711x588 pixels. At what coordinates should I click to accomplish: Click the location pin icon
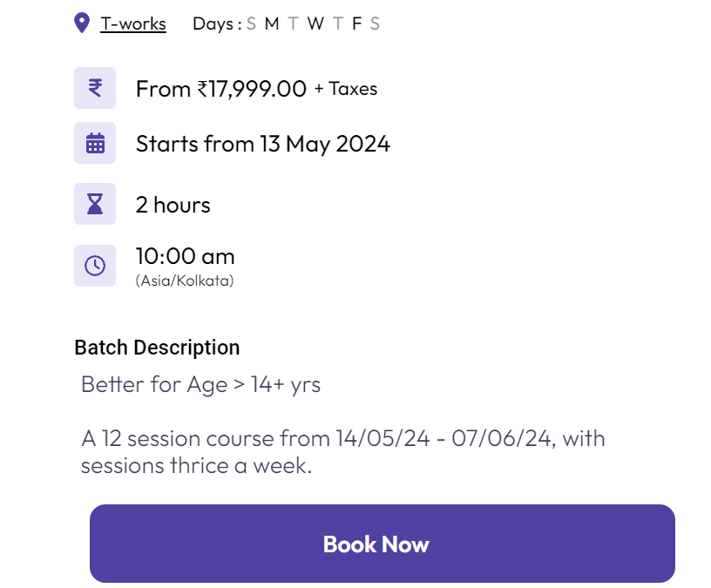pos(82,23)
